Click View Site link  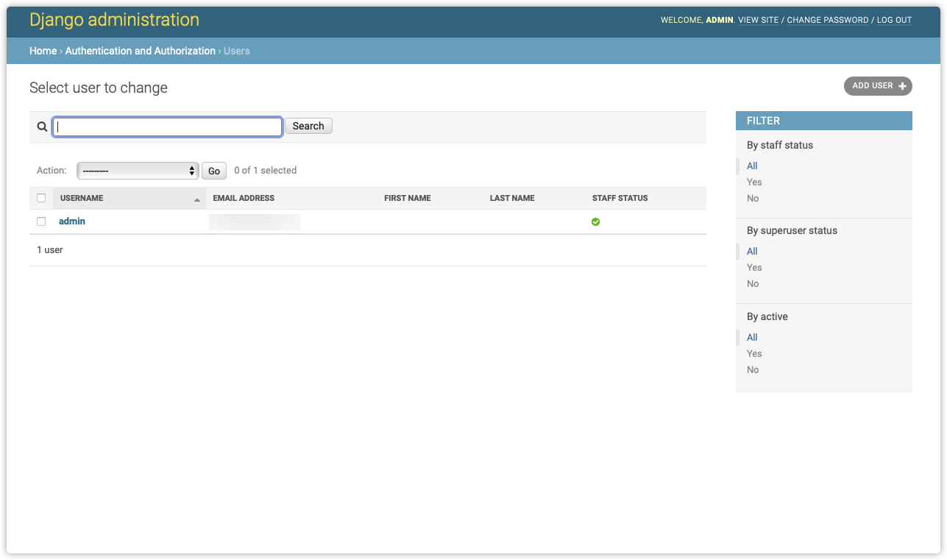coord(758,20)
